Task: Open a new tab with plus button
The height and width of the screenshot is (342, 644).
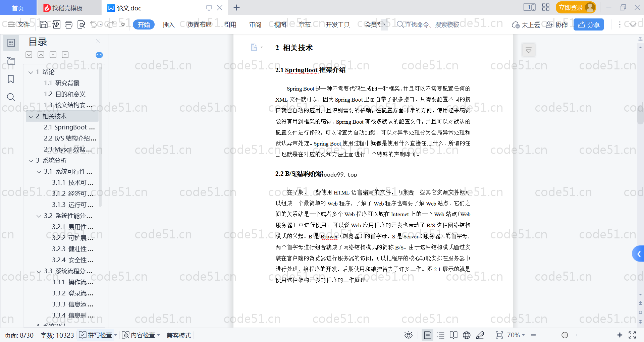Action: click(236, 7)
